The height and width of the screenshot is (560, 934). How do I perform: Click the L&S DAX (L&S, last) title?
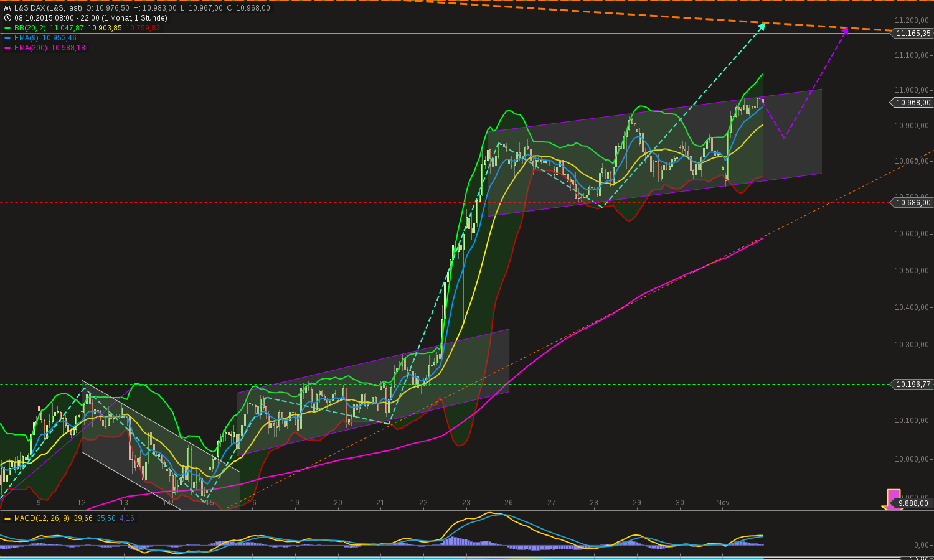[49, 8]
